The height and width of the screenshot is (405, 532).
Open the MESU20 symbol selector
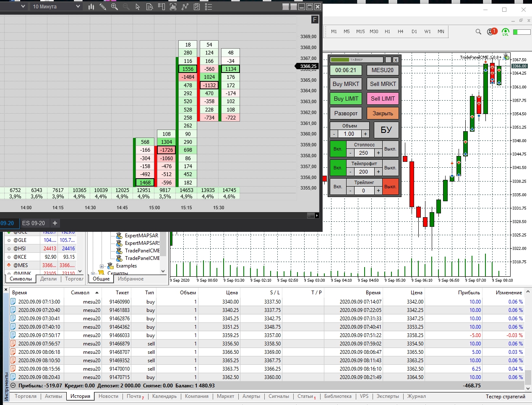pyautogui.click(x=383, y=70)
